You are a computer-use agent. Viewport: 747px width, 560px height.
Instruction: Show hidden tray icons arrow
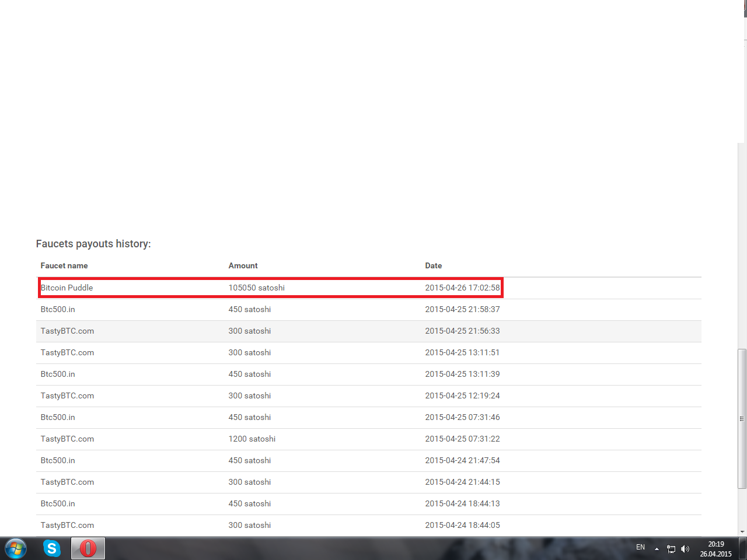tap(657, 549)
